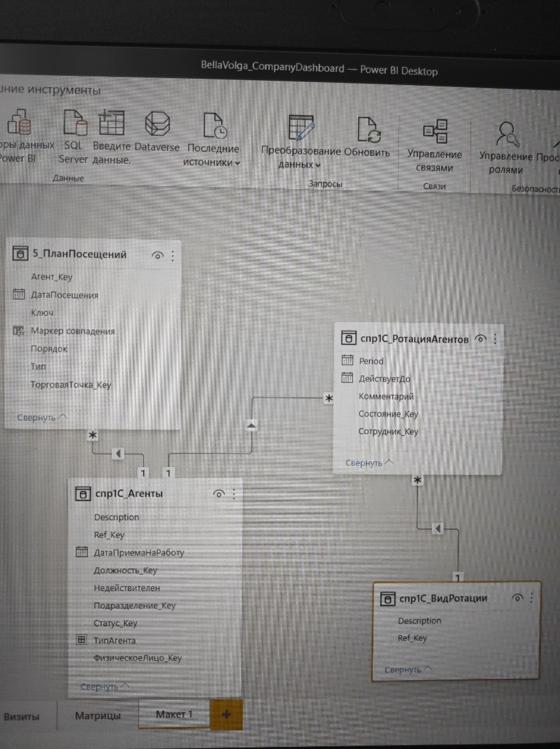Toggle visibility of спр1С_Агенты table

219,494
